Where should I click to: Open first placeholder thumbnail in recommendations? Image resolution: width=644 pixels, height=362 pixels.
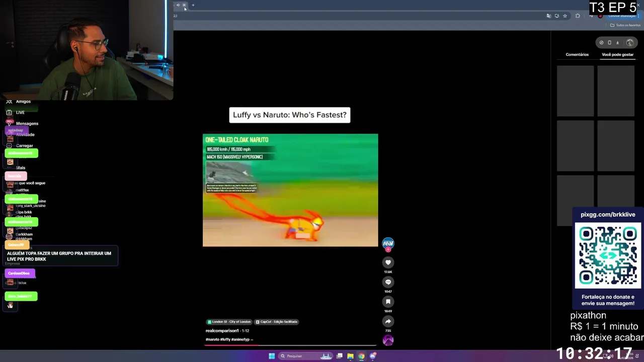pos(575,91)
